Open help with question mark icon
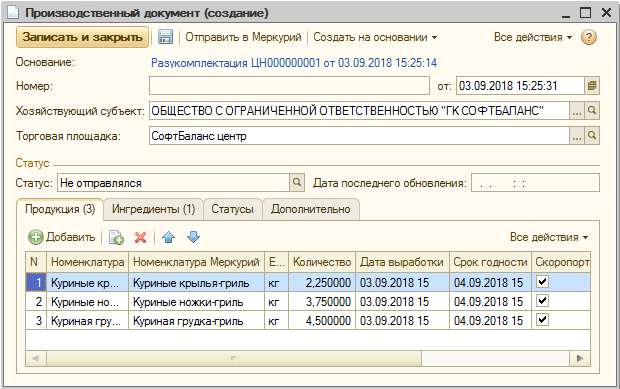The width and height of the screenshot is (620, 389). (588, 37)
